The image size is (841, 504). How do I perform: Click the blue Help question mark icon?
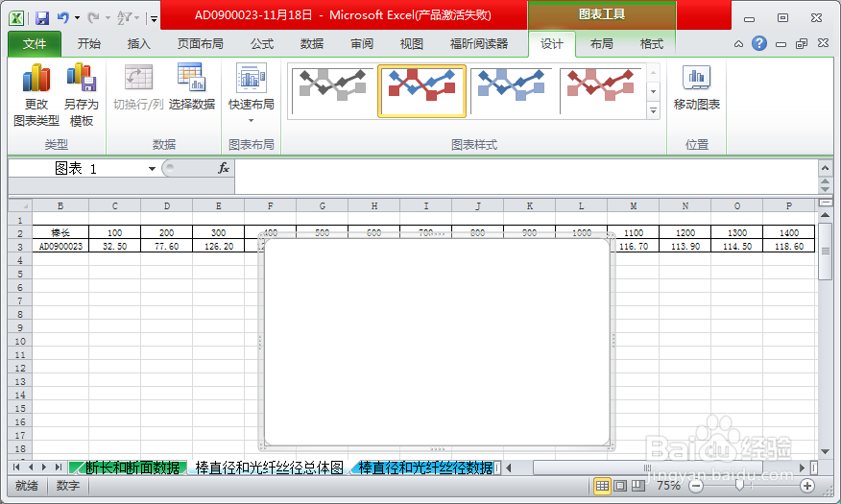[x=759, y=43]
